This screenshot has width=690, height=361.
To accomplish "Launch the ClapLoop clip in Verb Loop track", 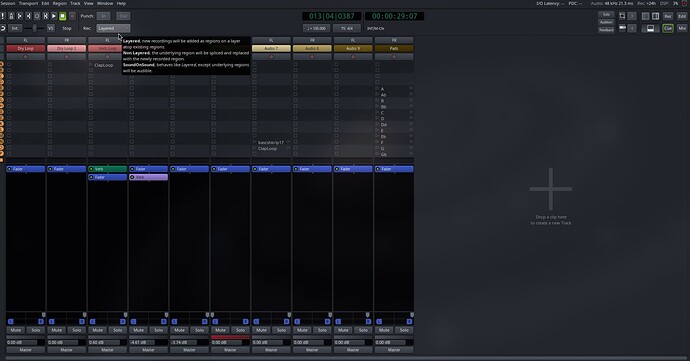I will [x=91, y=65].
